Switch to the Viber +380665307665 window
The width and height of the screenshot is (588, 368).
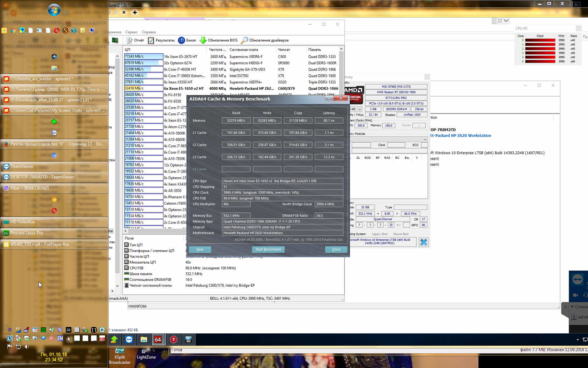point(54,188)
